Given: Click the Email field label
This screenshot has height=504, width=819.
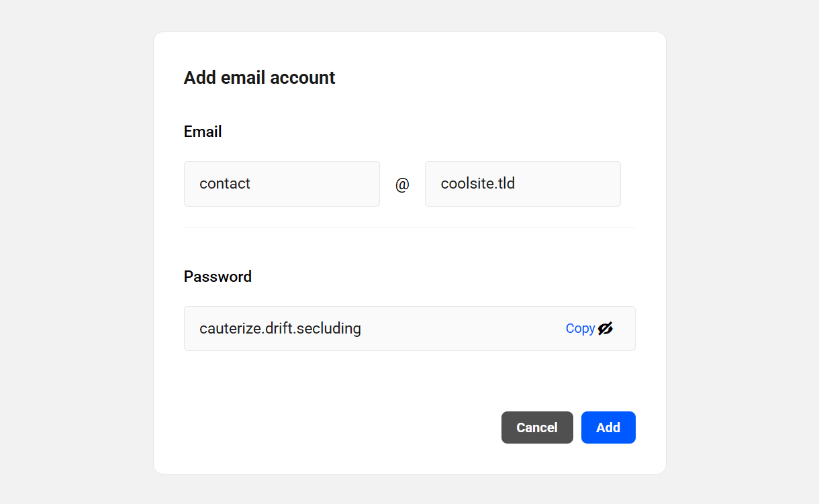Looking at the screenshot, I should (203, 132).
